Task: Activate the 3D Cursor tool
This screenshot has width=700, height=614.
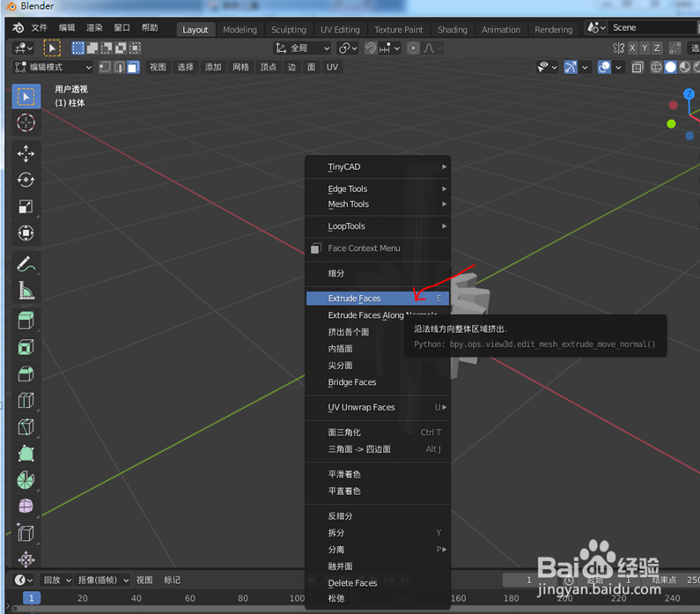Action: click(x=26, y=122)
